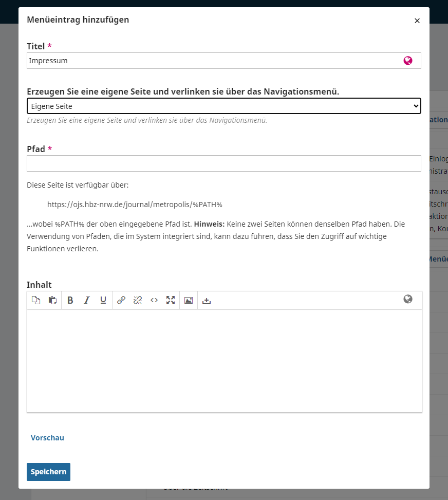Toggle italic formatting in Inhalt editor
Viewport: 448px width, 500px height.
coord(87,301)
